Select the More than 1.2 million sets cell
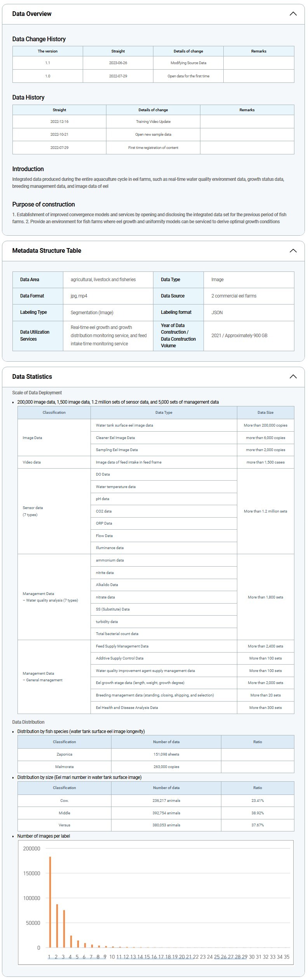Viewport: 308px width, 980px height. pos(265,511)
